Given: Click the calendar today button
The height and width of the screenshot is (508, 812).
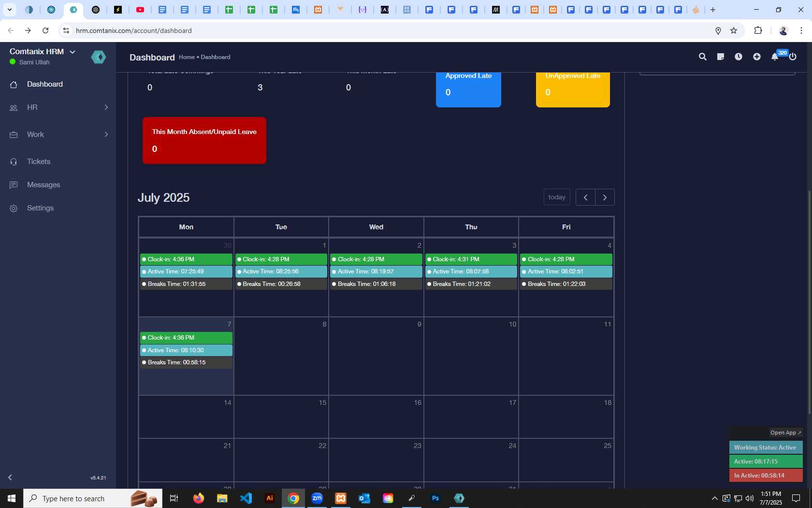Looking at the screenshot, I should click(557, 197).
